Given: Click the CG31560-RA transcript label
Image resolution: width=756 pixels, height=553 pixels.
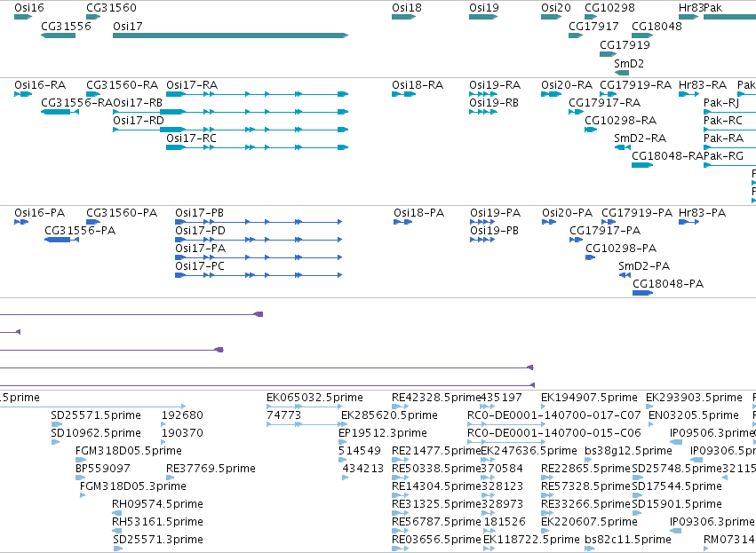Looking at the screenshot, I should click(122, 85).
